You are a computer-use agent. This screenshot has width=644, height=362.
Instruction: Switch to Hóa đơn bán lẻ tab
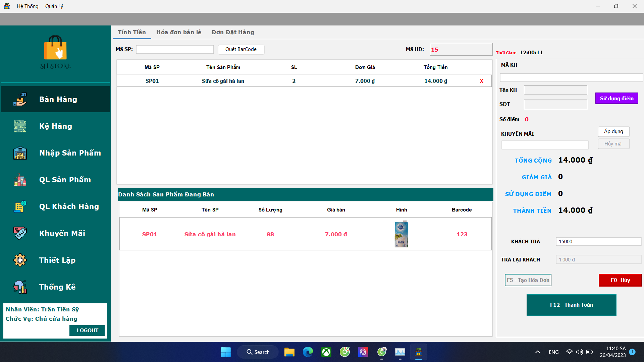[178, 32]
